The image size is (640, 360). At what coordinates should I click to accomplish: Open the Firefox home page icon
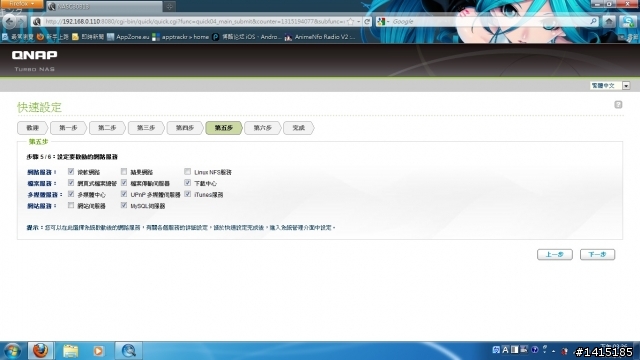tap(609, 22)
